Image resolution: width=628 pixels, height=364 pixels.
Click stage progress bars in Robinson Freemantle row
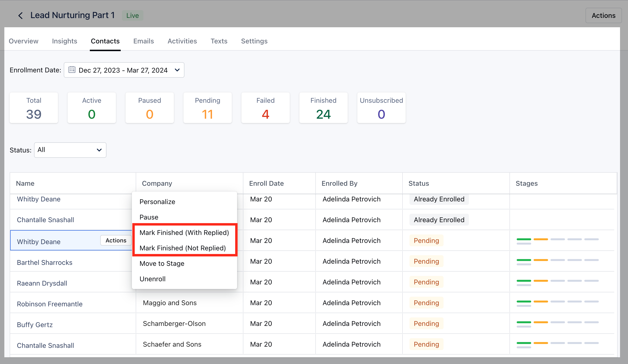[x=557, y=303]
